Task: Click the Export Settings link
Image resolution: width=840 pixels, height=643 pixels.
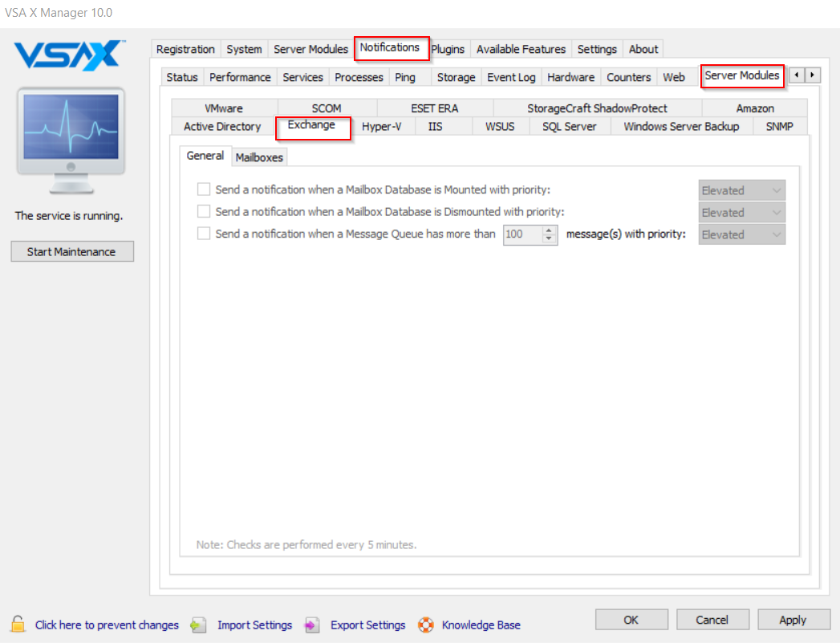Action: click(368, 625)
